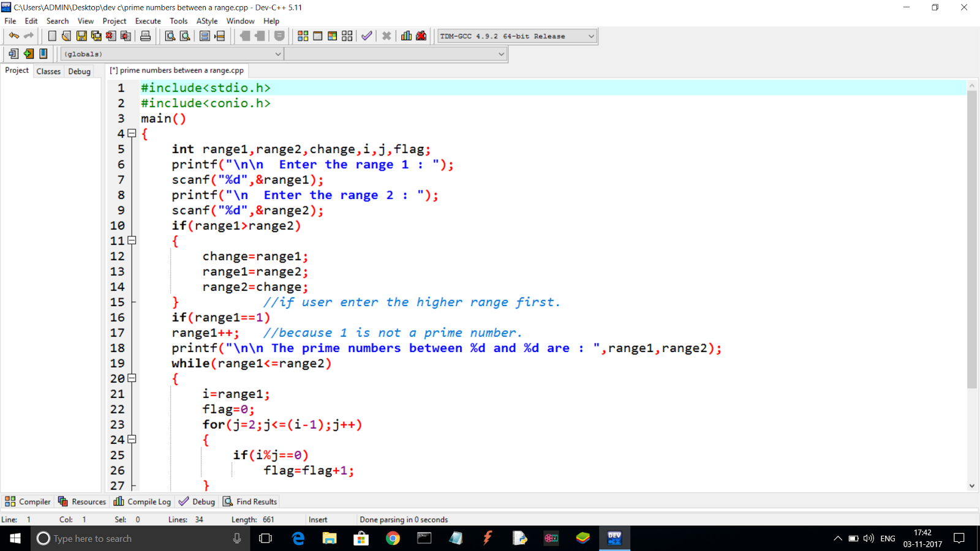Open the TDM-GCC compiler selection dropdown
Screen dimensions: 980x551
pyautogui.click(x=590, y=36)
